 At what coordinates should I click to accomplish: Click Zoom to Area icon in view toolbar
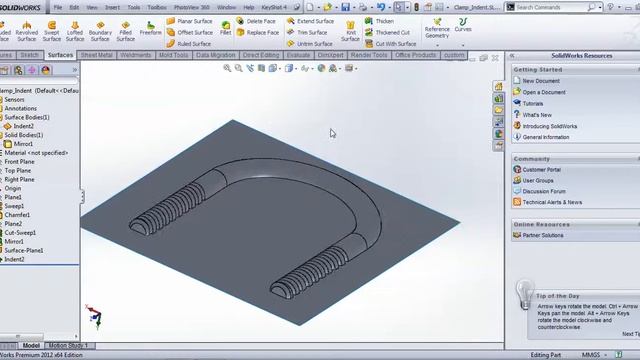tap(239, 69)
